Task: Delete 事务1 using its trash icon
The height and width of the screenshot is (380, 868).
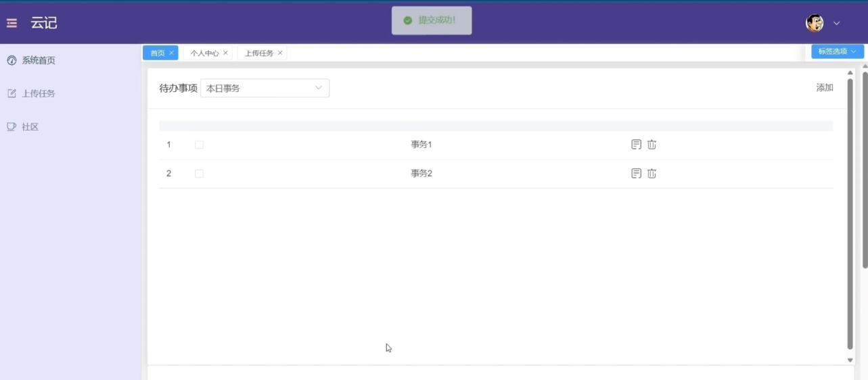Action: click(652, 145)
